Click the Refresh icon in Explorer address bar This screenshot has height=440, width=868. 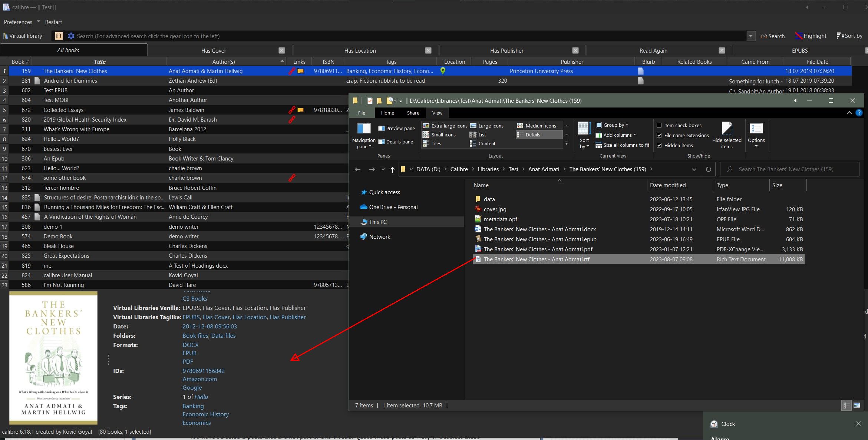(708, 169)
